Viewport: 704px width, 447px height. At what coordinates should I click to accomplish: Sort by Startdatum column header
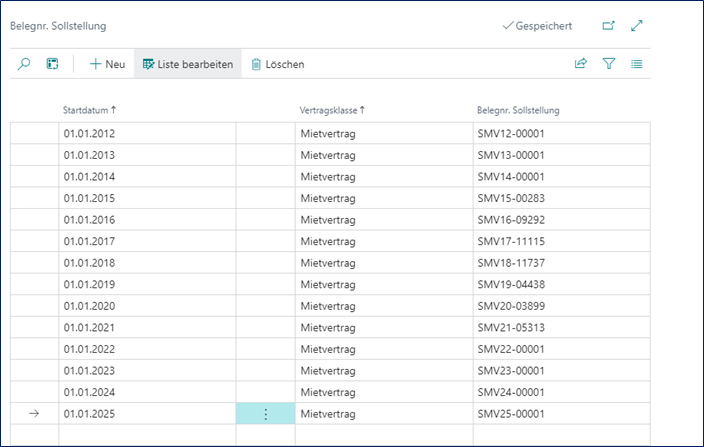pos(89,110)
